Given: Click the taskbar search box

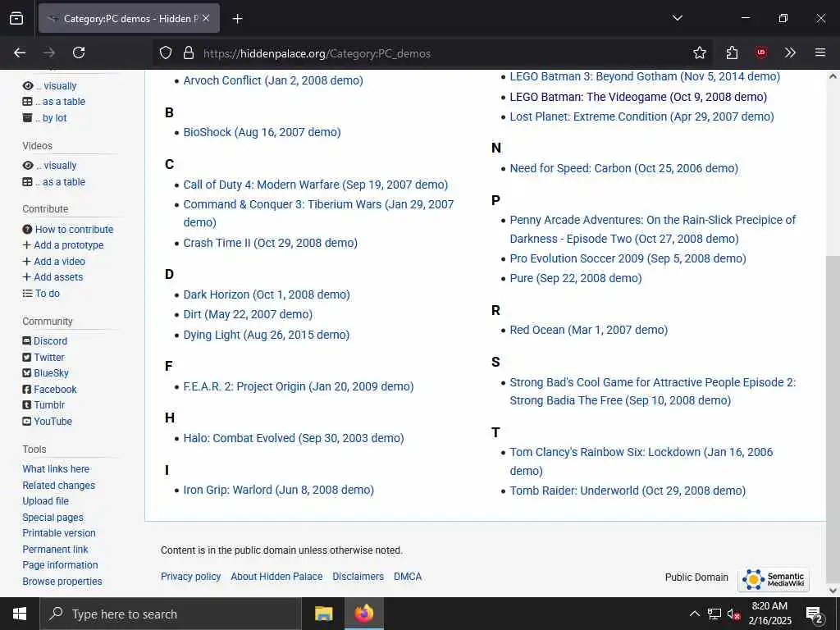Looking at the screenshot, I should coord(171,614).
